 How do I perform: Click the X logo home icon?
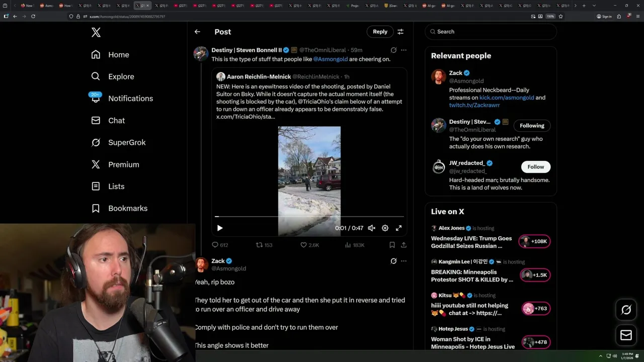tap(96, 33)
